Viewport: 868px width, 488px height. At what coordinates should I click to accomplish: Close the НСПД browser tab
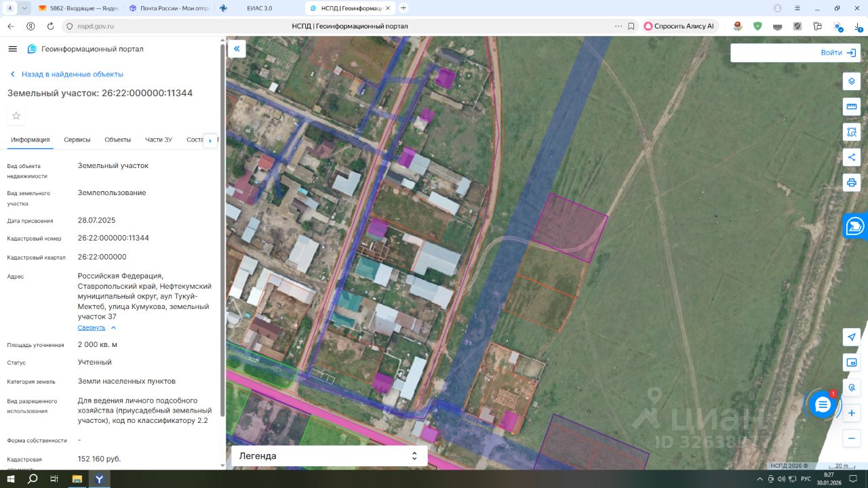click(389, 8)
